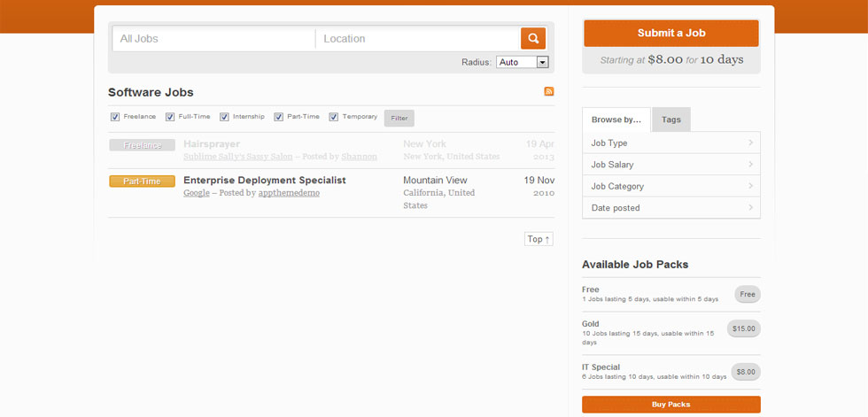Viewport: 868px width, 417px height.
Task: Click the Available Job Packs heading
Action: [635, 265]
